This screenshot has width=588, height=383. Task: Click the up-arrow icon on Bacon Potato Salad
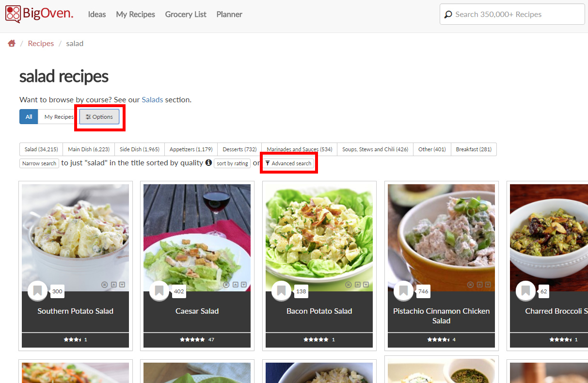coord(357,285)
